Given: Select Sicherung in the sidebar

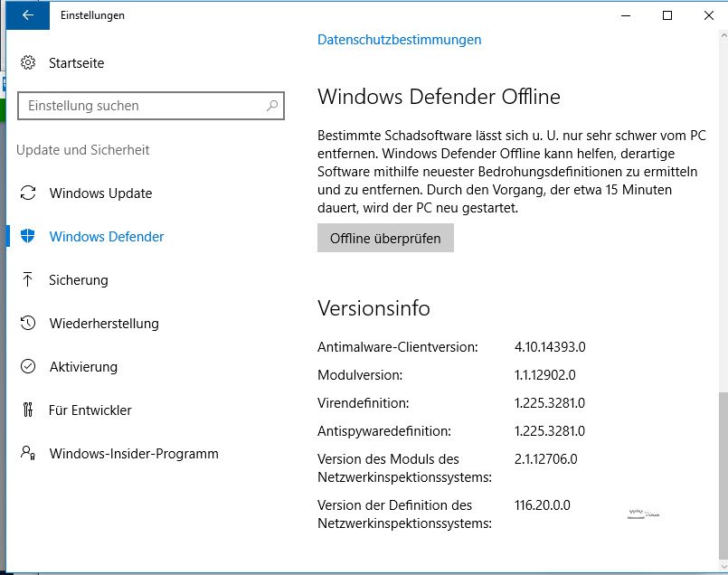Looking at the screenshot, I should [79, 280].
